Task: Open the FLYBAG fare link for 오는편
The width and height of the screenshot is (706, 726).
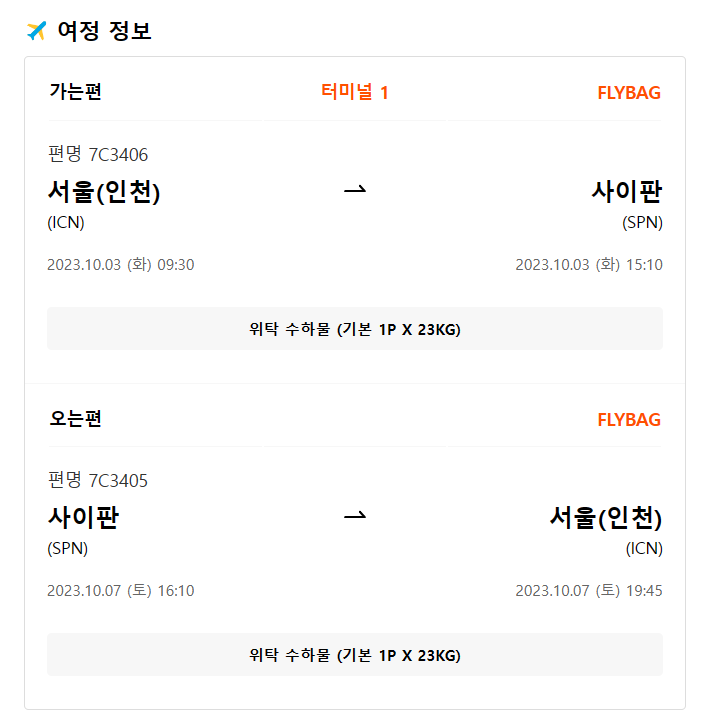Action: (x=628, y=419)
